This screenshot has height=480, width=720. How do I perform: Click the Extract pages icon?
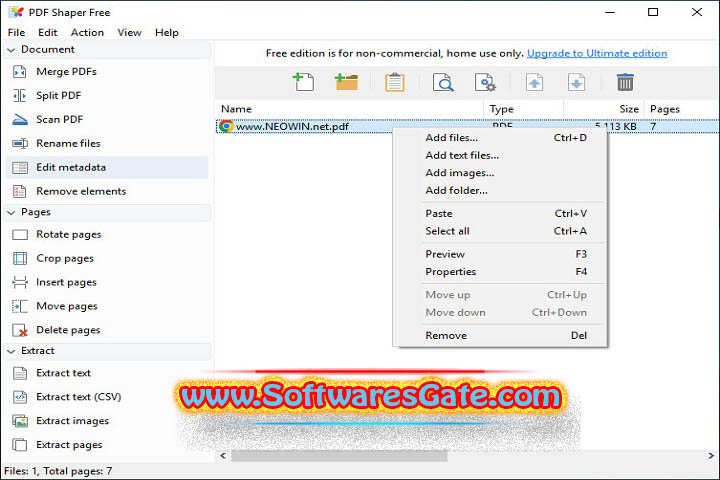coord(20,445)
